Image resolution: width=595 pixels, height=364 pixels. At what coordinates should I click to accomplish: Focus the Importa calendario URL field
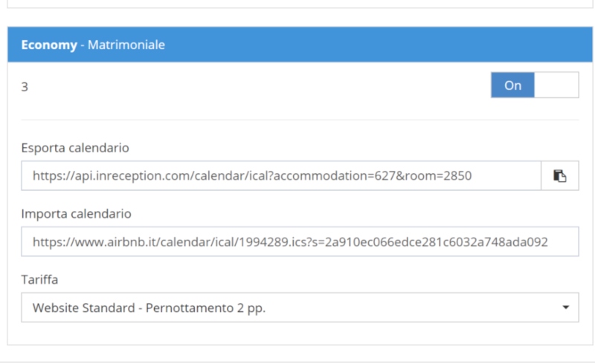pos(300,241)
